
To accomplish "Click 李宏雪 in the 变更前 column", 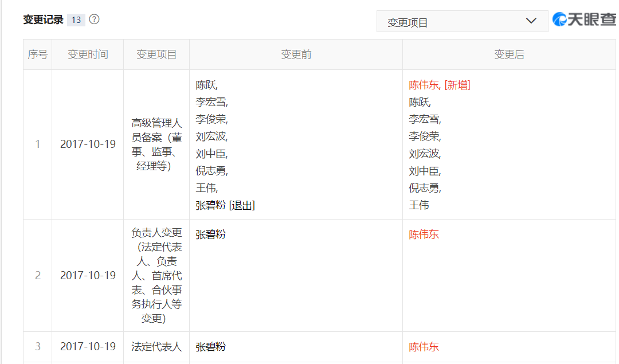I will tap(211, 103).
